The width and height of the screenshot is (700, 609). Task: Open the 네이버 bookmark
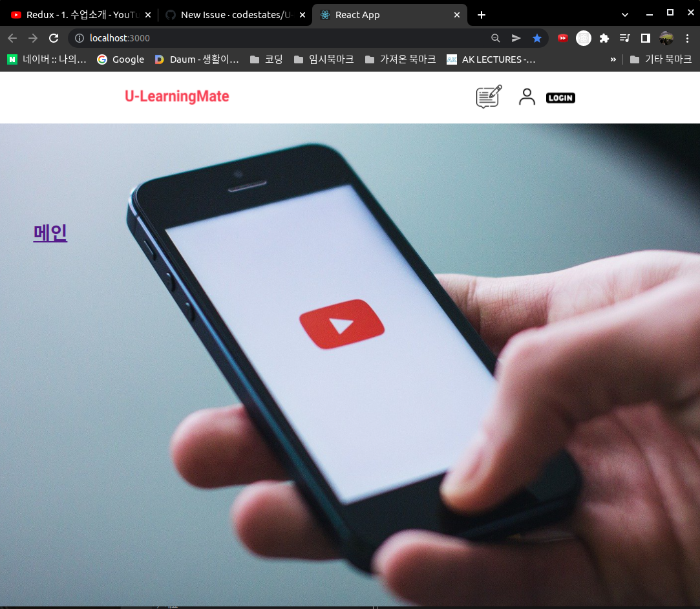(x=47, y=59)
